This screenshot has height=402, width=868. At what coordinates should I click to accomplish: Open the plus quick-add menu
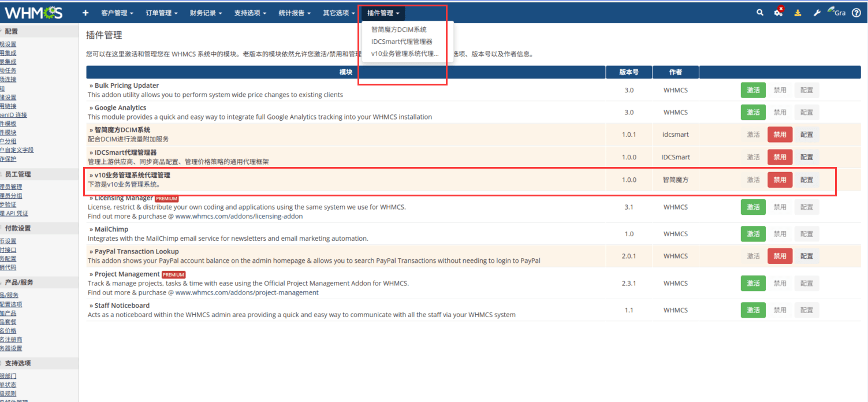click(x=85, y=13)
